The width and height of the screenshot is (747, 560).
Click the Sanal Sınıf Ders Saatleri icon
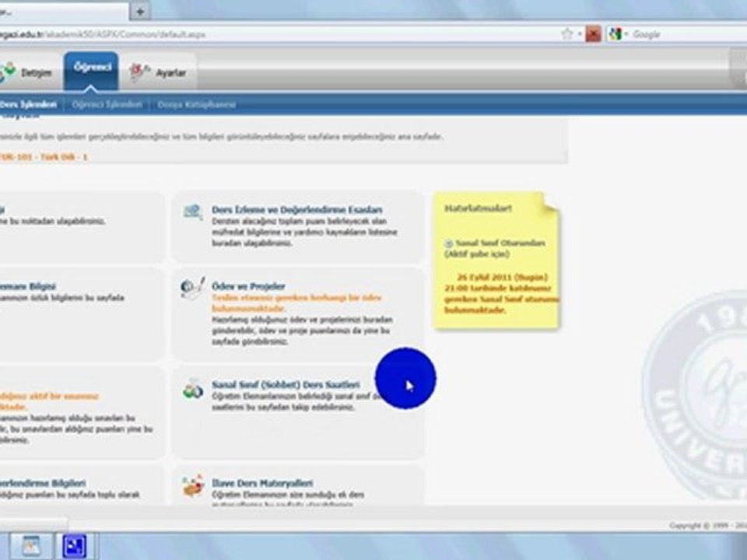click(x=193, y=389)
